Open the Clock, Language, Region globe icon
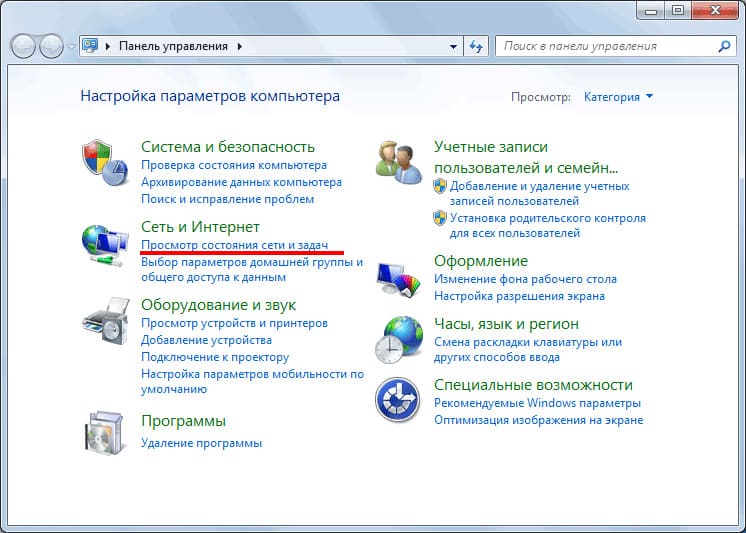The width and height of the screenshot is (746, 533). pyautogui.click(x=399, y=340)
